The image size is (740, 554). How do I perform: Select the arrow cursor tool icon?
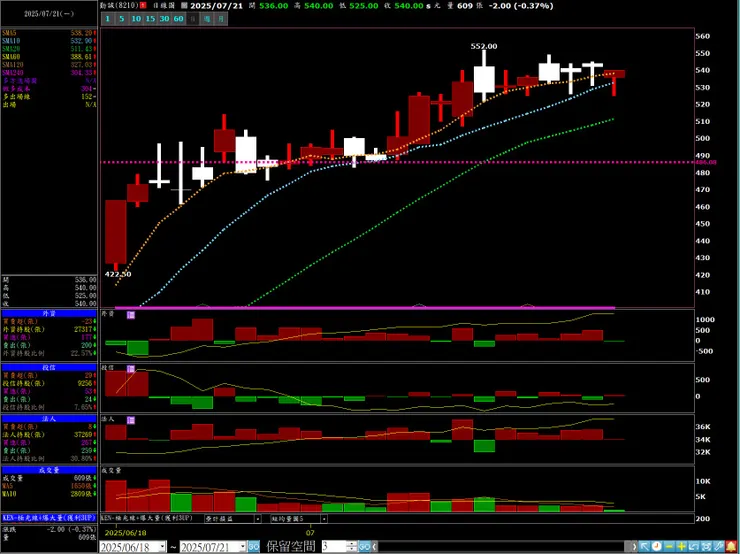(x=644, y=547)
